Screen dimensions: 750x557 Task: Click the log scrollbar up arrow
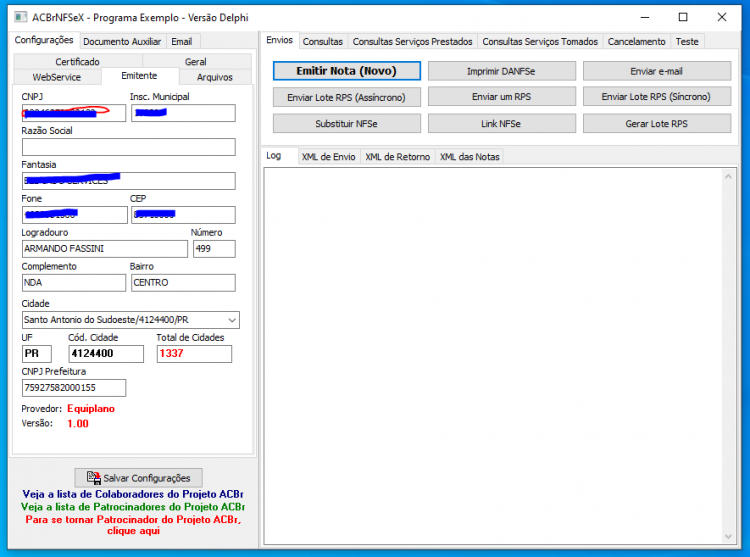click(728, 176)
